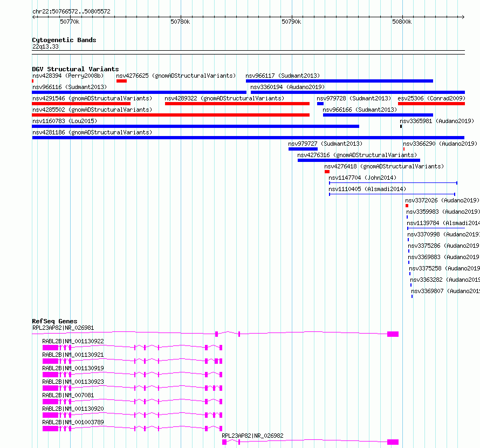Click the Cytogenetic Bands track title
480x448 pixels.
(x=64, y=40)
